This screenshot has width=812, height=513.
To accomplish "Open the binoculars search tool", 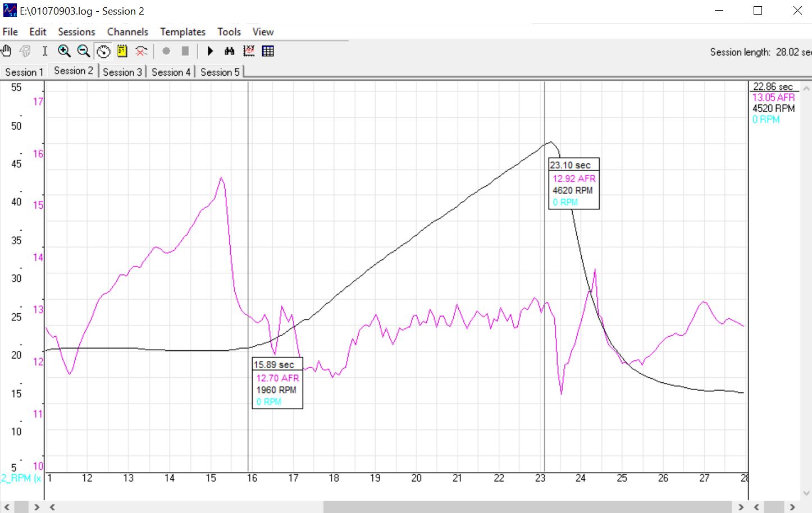I will coord(229,51).
